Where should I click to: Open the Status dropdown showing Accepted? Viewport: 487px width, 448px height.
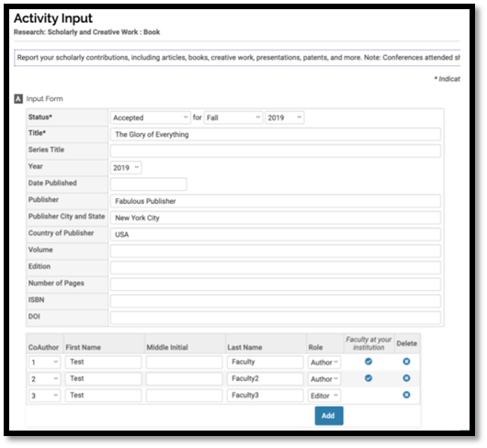coord(151,118)
